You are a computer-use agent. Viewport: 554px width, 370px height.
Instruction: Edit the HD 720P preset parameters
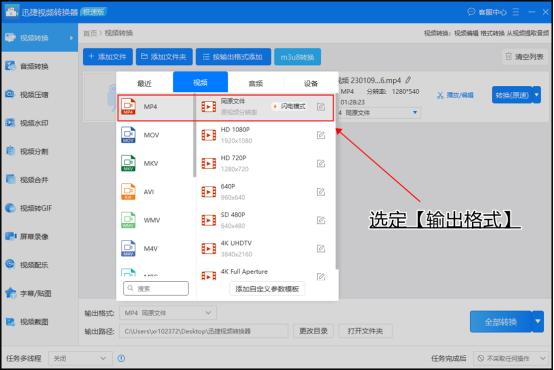click(x=321, y=163)
